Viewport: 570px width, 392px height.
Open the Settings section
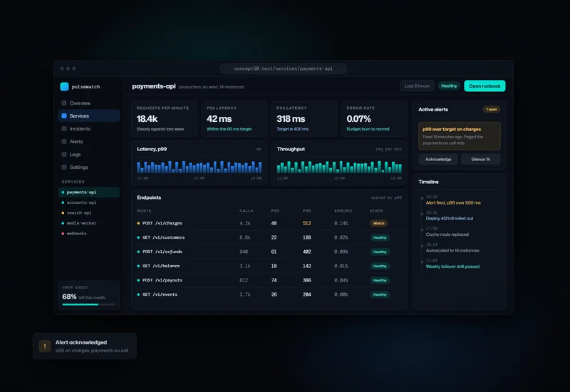(88, 167)
